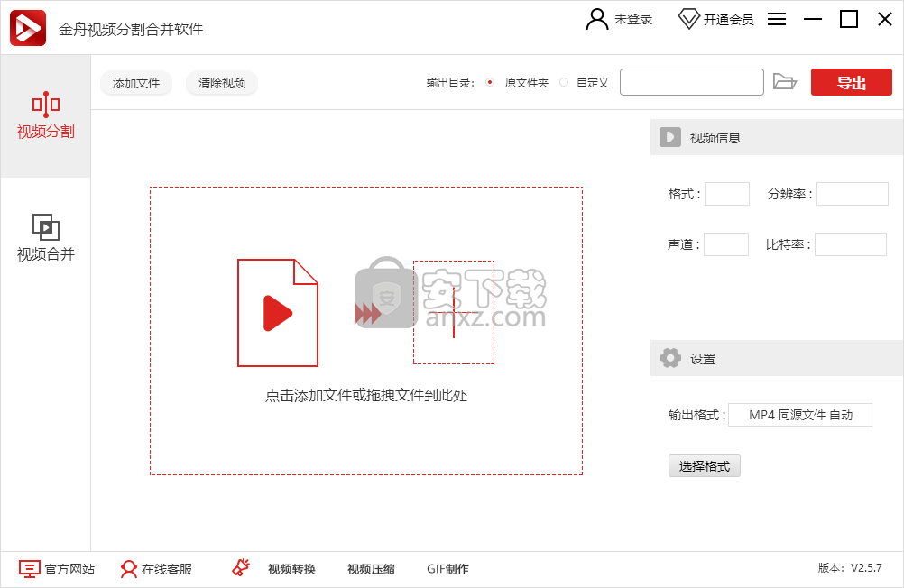The width and height of the screenshot is (904, 588).
Task: Open the 视频转换 video convert link
Action: pos(291,569)
